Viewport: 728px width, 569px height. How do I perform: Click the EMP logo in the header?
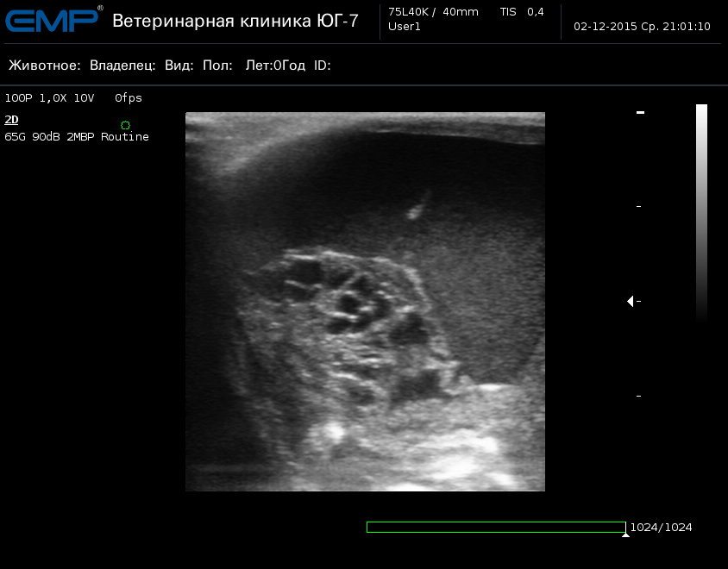point(53,19)
